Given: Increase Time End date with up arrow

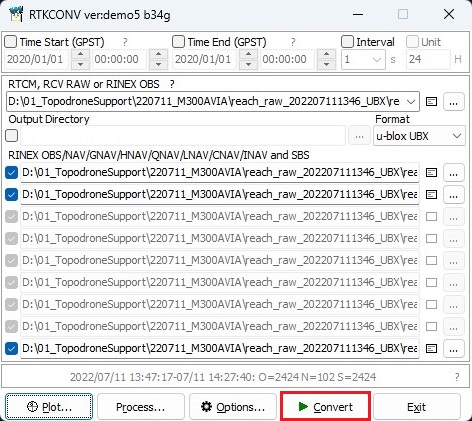Looking at the screenshot, I should pos(248,54).
